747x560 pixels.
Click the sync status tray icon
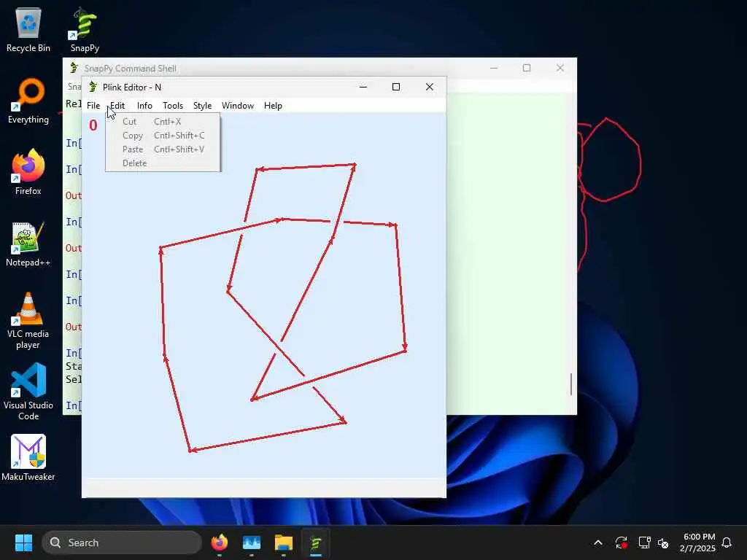click(622, 542)
